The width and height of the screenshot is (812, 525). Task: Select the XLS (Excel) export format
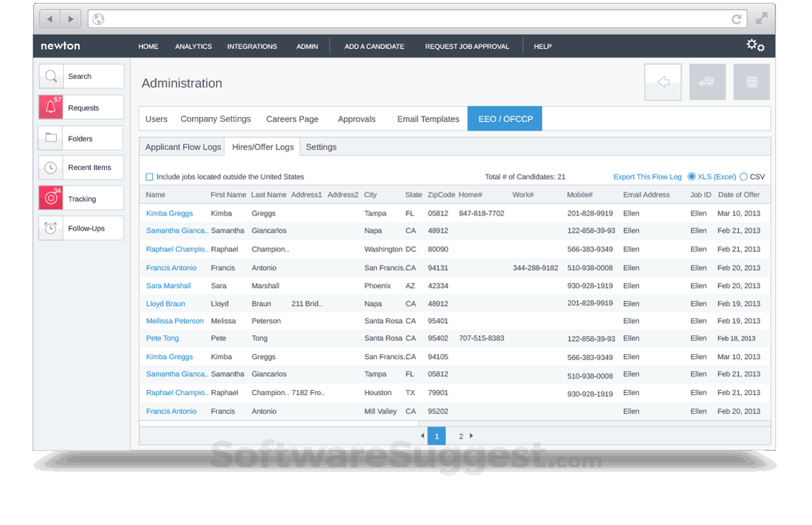[691, 176]
